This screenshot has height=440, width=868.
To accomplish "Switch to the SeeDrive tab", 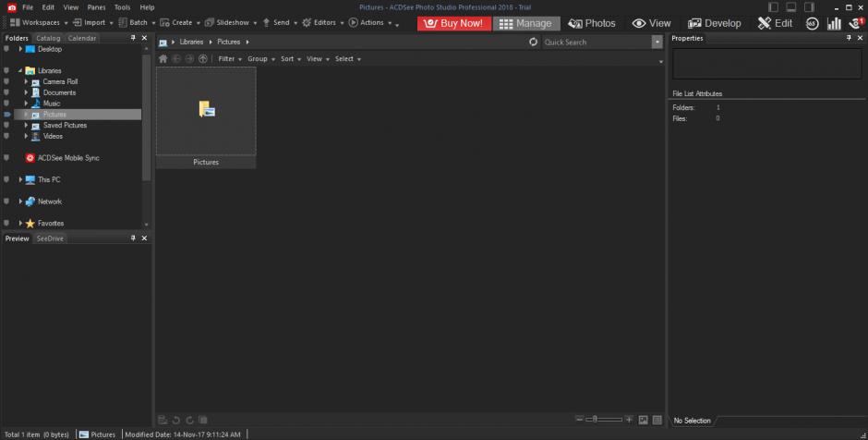I will click(50, 238).
